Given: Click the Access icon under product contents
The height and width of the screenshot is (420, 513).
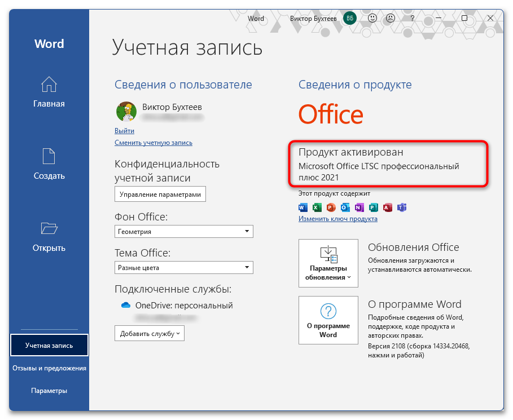Looking at the screenshot, I should (388, 207).
